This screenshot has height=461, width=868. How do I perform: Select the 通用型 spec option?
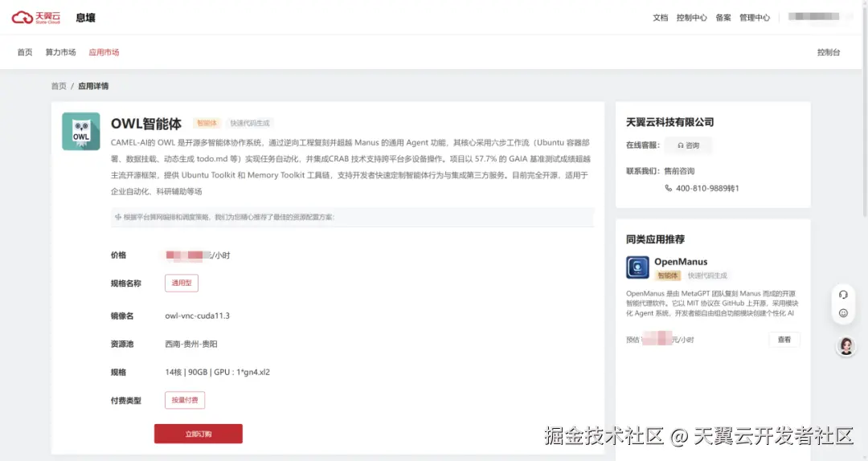click(x=182, y=283)
